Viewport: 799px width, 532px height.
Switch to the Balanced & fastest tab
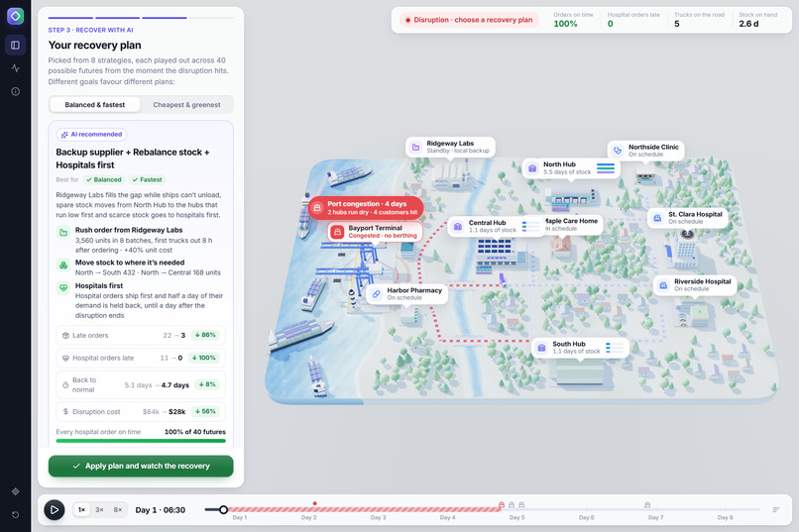tap(95, 105)
